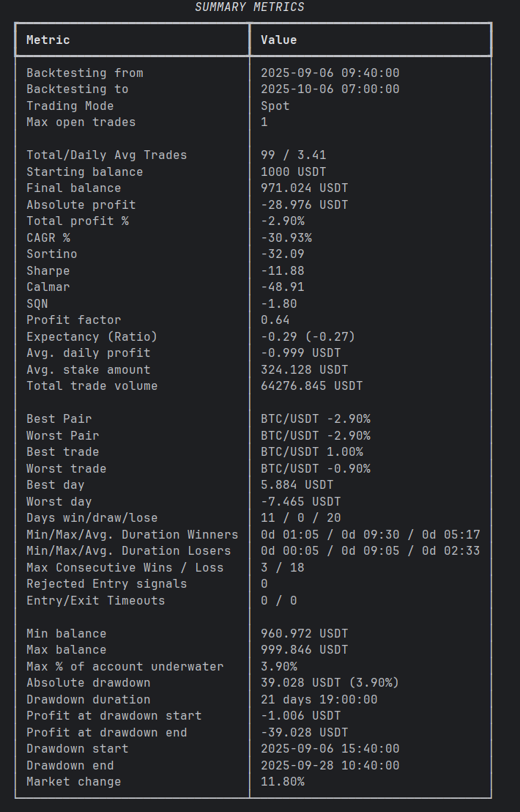Click the SUMMARY METRICS title

(250, 7)
